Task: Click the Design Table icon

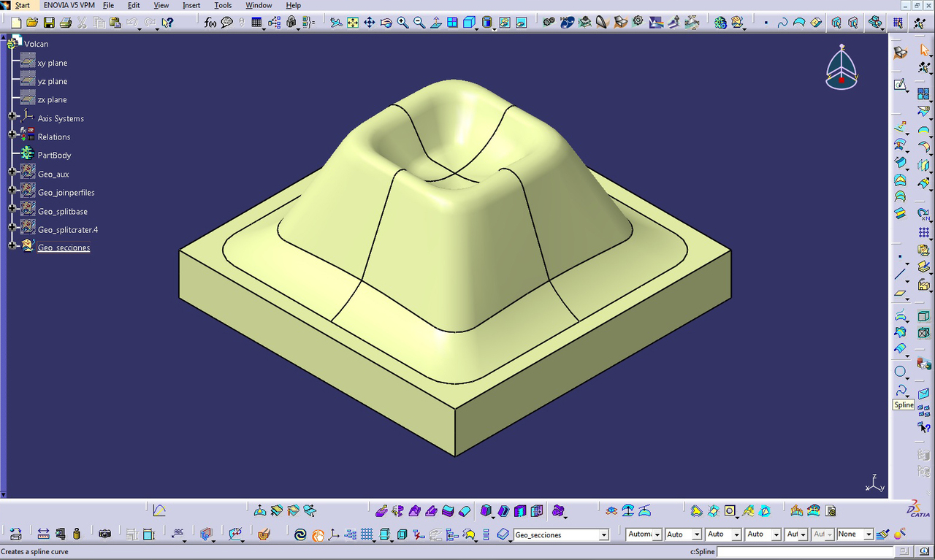Action: (x=257, y=23)
